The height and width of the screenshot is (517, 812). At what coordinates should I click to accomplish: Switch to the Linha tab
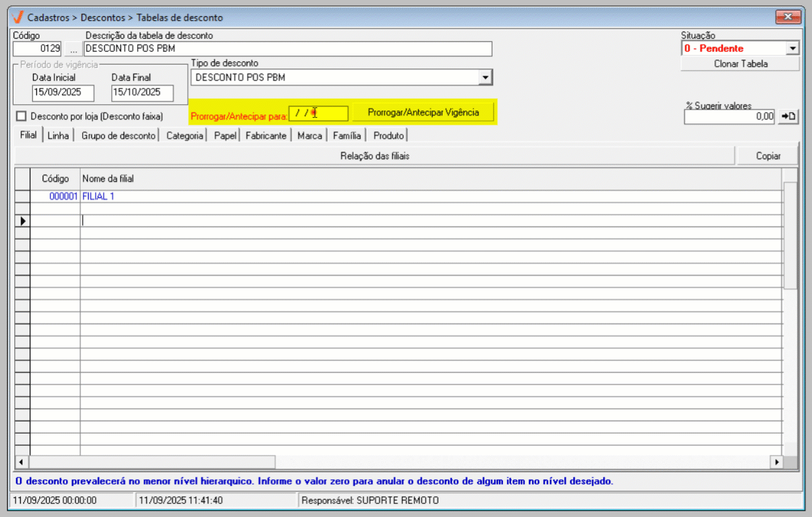[58, 136]
